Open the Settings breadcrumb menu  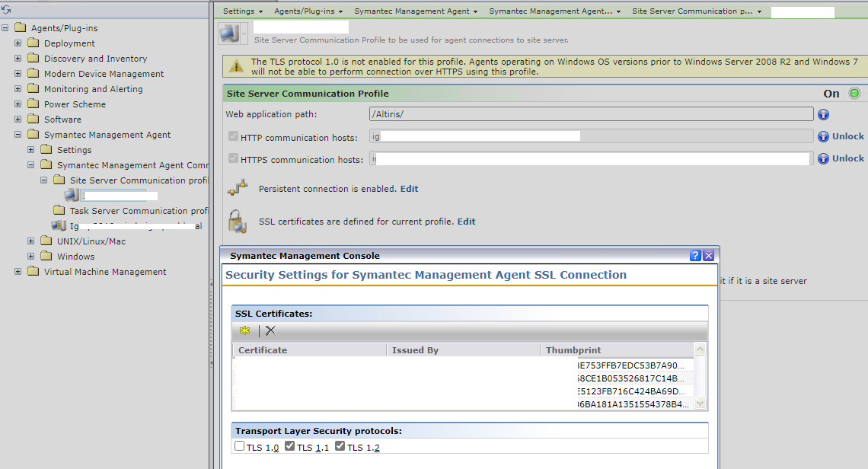pos(242,11)
